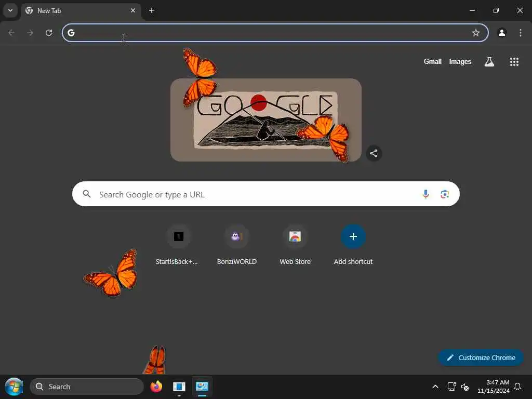This screenshot has width=532, height=399.
Task: Open the notifications bell icon
Action: click(x=517, y=387)
